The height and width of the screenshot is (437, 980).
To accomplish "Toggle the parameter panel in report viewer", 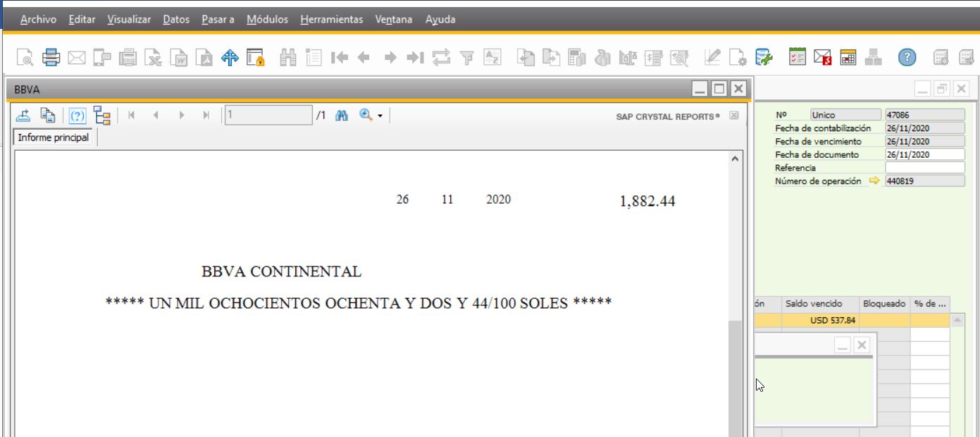I will (x=76, y=115).
